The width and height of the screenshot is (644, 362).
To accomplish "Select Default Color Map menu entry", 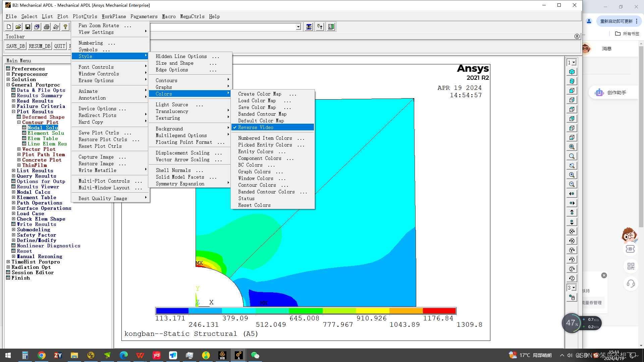I will pos(261,121).
